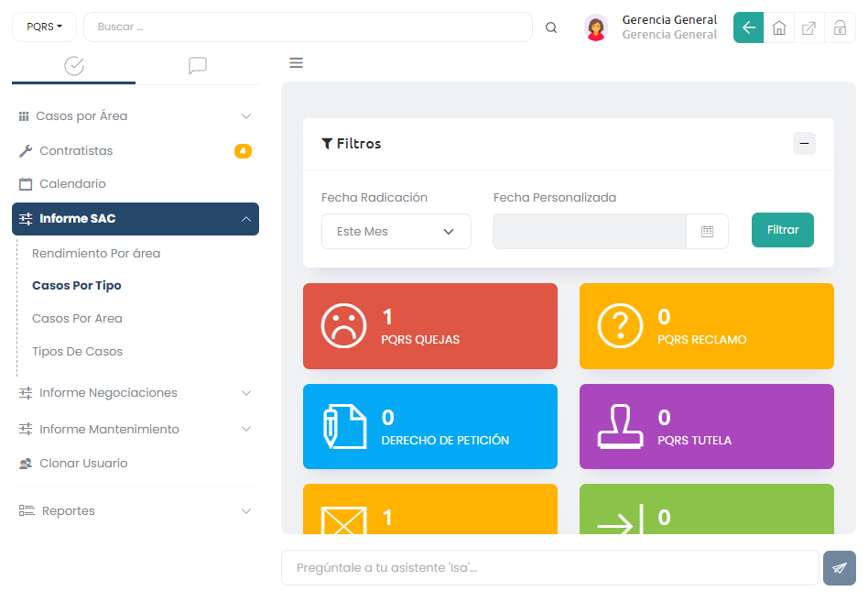This screenshot has width=868, height=602.
Task: Open the PQRS dropdown menu
Action: pos(44,27)
